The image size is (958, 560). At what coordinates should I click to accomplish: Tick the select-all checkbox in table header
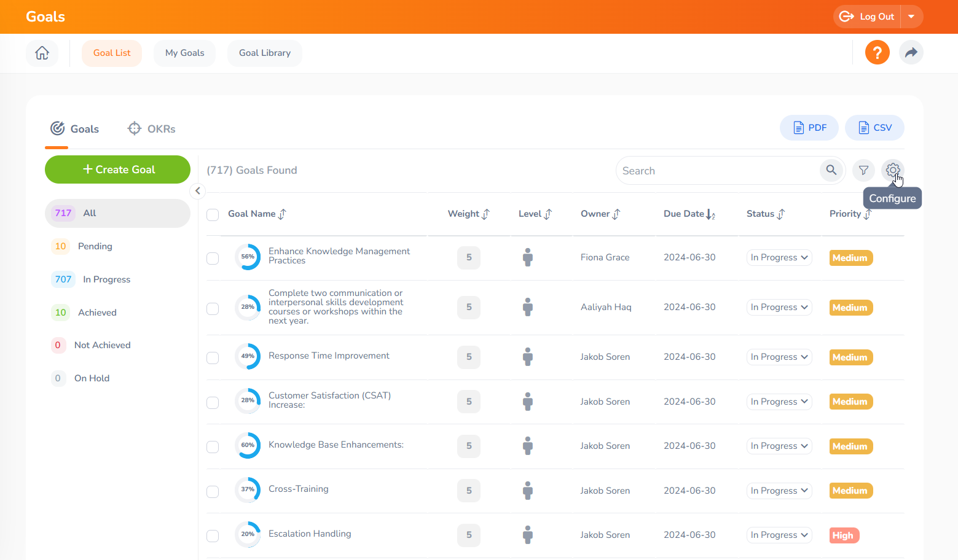tap(213, 214)
